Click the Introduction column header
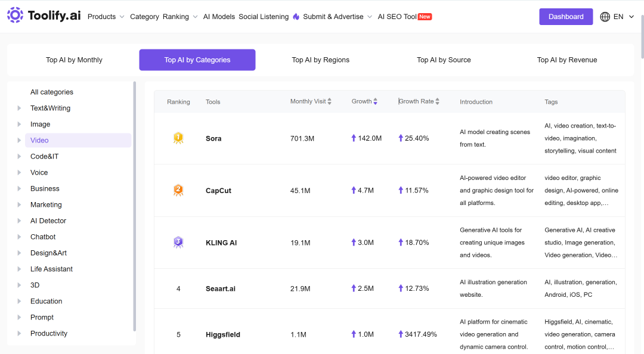Viewport: 644px width, 354px height. [476, 102]
